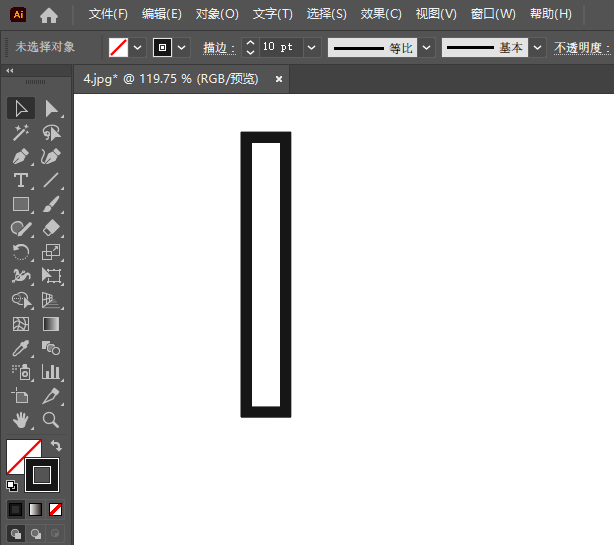
Task: Open the 文字(T) menu
Action: [273, 14]
